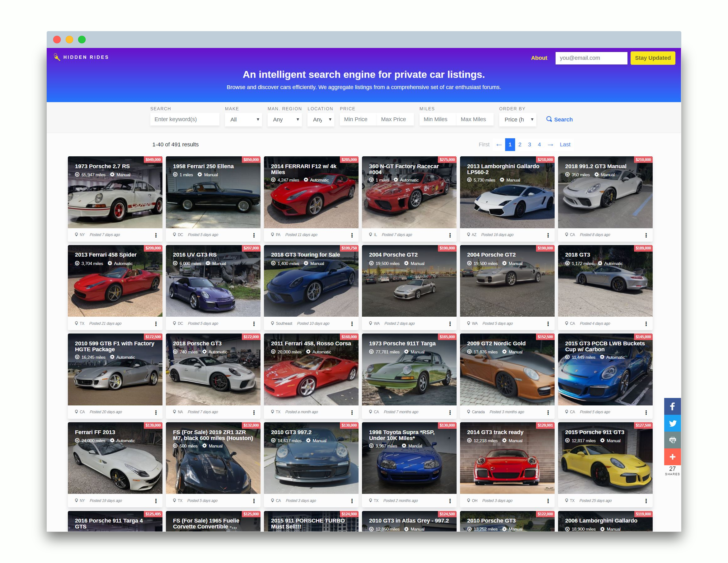This screenshot has width=728, height=563.
Task: Open options menu for 2018 Porsche GT3 listing
Action: pyautogui.click(x=254, y=412)
